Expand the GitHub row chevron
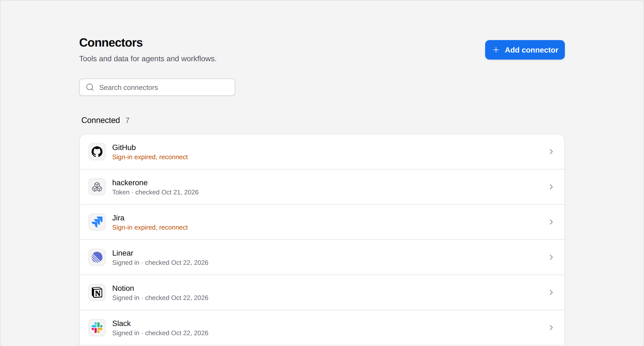Image resolution: width=644 pixels, height=346 pixels. point(551,152)
